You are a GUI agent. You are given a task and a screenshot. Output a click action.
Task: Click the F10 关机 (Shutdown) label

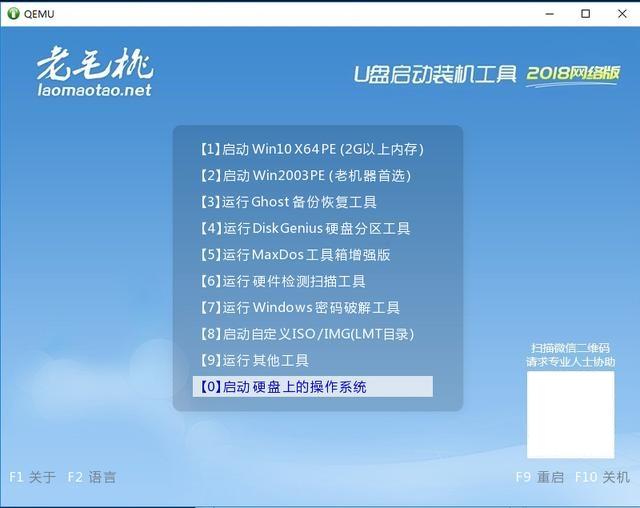602,477
